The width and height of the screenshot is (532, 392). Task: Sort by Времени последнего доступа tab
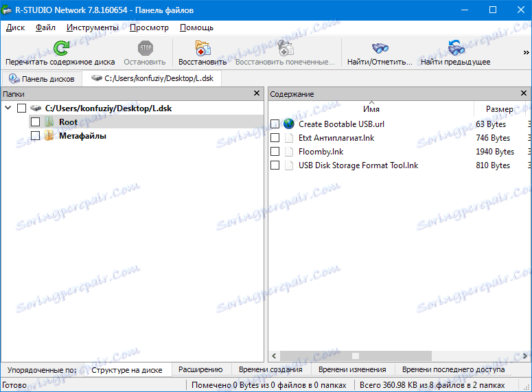click(x=453, y=369)
